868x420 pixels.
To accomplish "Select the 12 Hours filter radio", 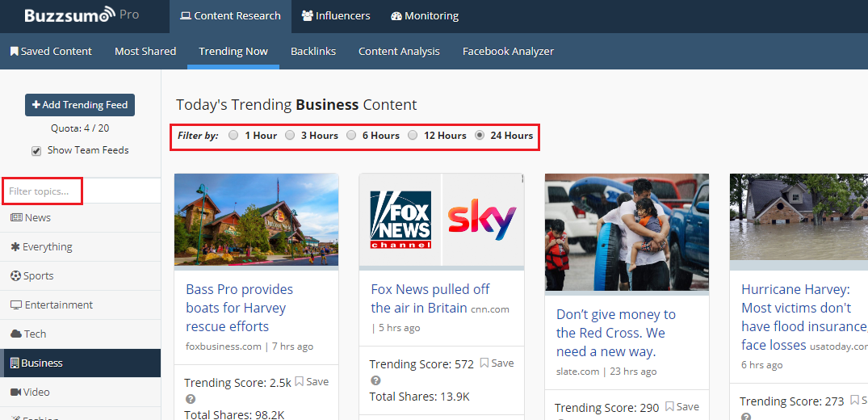I will pos(413,135).
